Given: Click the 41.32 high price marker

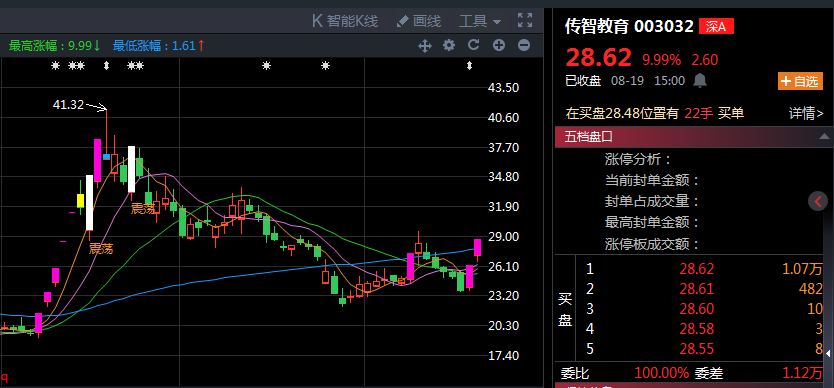Looking at the screenshot, I should click(68, 105).
